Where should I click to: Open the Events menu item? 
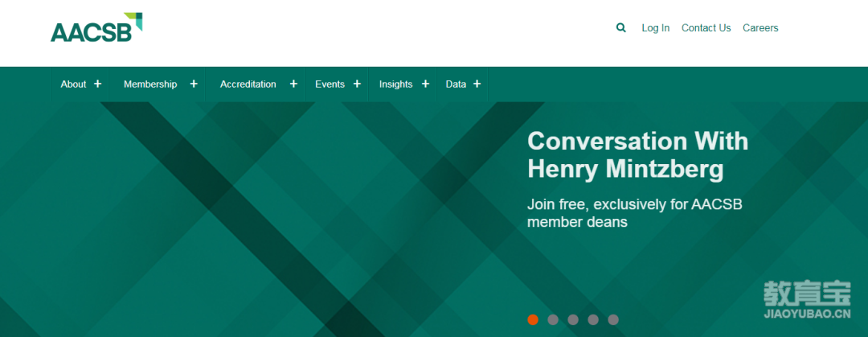[330, 84]
